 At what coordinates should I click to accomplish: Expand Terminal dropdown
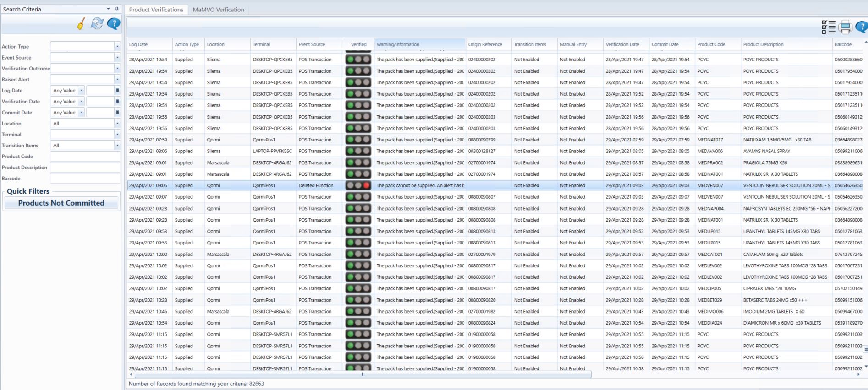(x=117, y=134)
